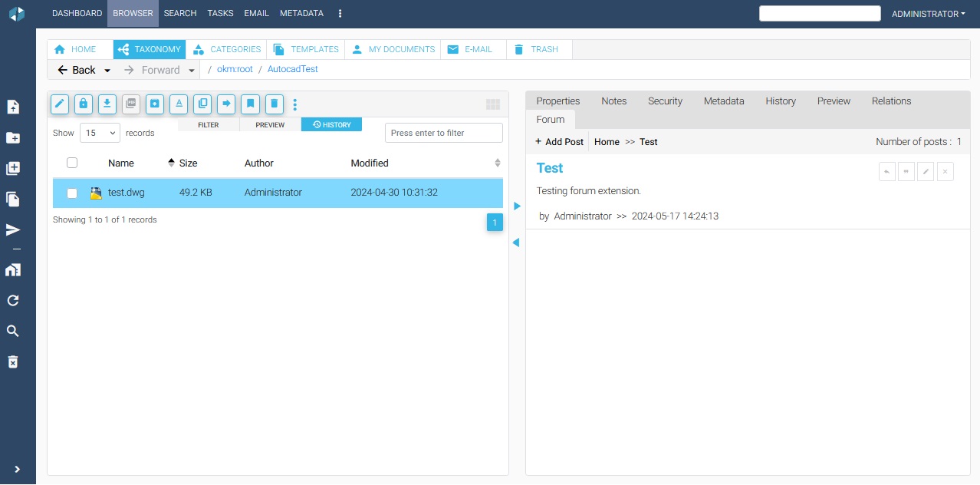Open the three-dot more options in document toolbar
Viewport: 980px width, 485px height.
click(x=295, y=104)
